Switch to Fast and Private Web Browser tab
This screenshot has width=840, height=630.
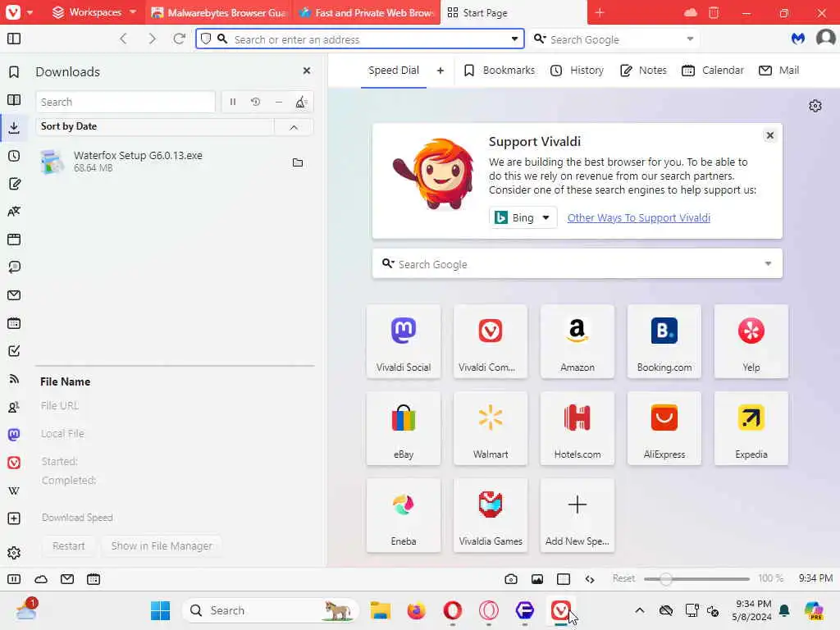click(367, 12)
